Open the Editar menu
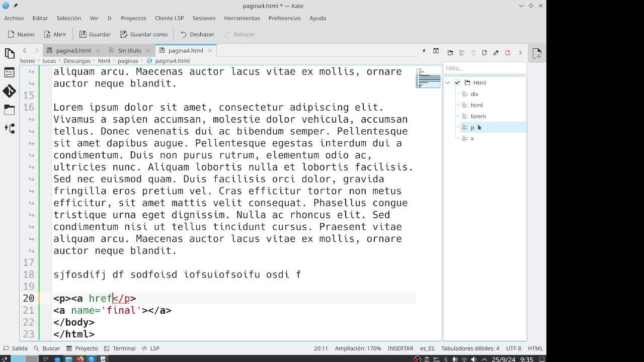The image size is (644, 362). 40,18
